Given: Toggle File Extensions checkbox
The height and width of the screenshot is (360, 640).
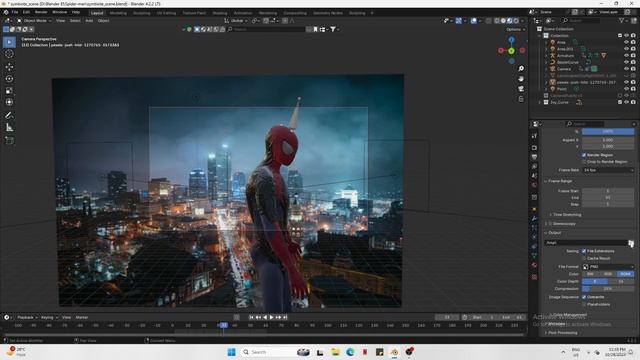Looking at the screenshot, I should tap(584, 251).
